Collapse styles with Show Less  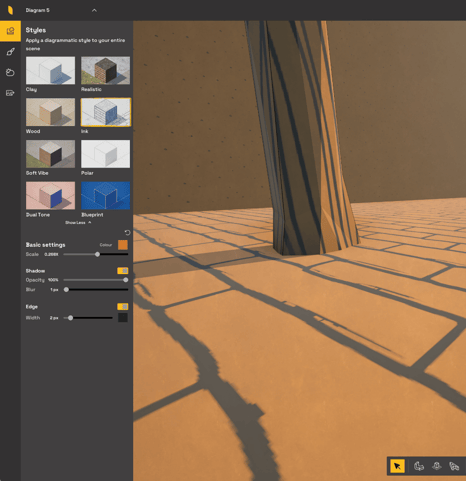[x=78, y=222]
